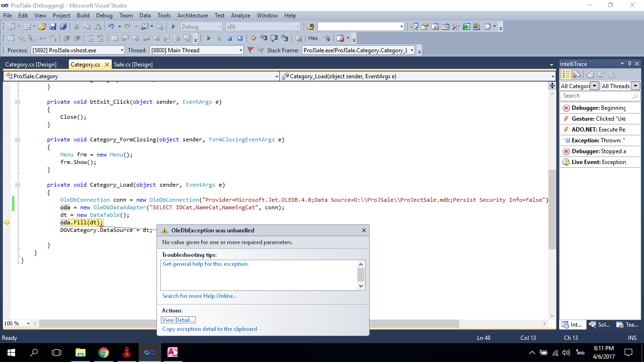Select the Exception: Thrown IntelliTrace event
The image size is (644, 362).
tap(600, 140)
